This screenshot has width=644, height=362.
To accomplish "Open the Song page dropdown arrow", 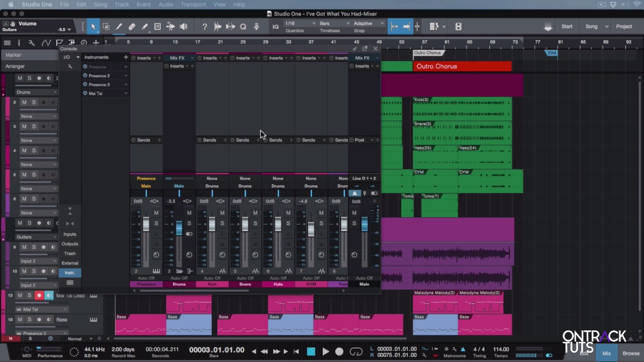I will pyautogui.click(x=606, y=27).
